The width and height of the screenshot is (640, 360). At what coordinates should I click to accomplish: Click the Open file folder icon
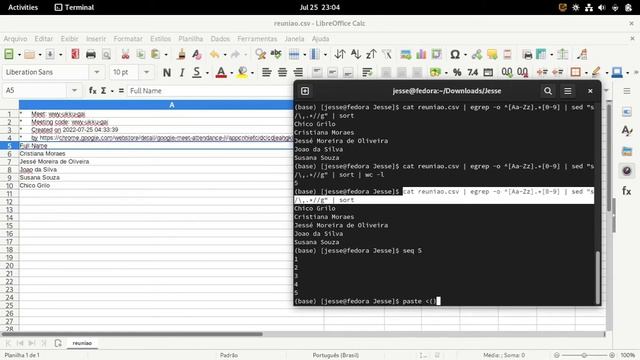coord(29,54)
